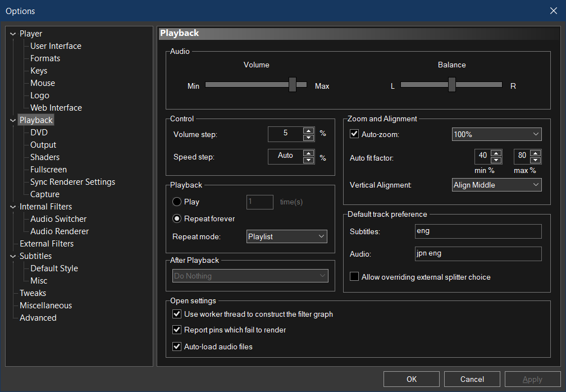
Task: Increase the Volume step value
Action: click(308, 131)
